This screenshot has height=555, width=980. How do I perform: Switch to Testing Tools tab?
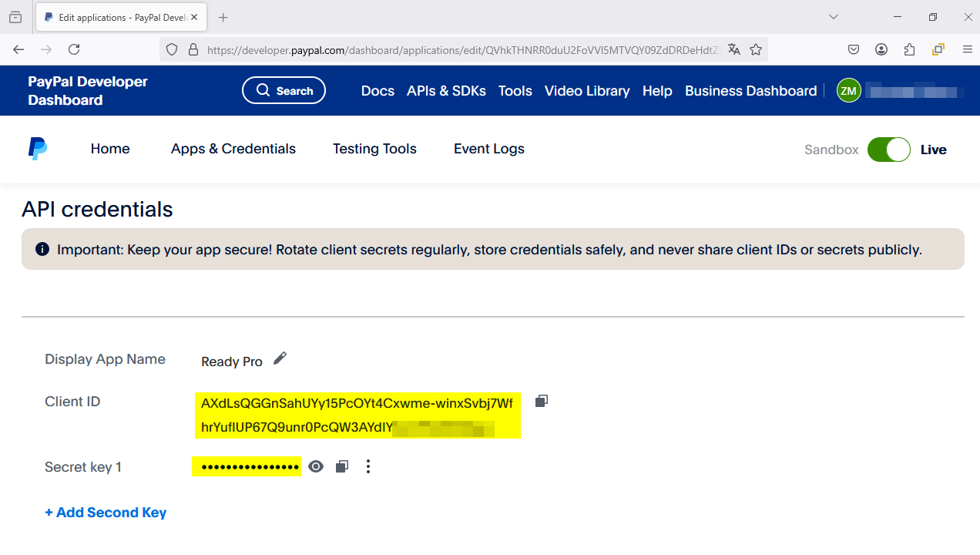click(374, 149)
